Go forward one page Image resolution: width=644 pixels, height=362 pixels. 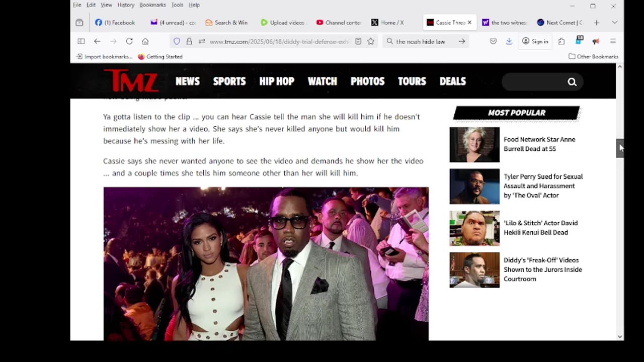point(113,41)
